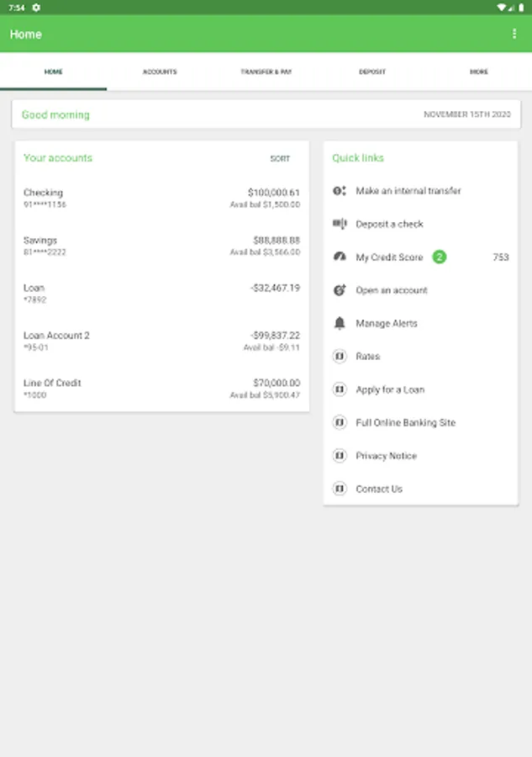
Task: Tap the green credit score notification badge
Action: (439, 257)
